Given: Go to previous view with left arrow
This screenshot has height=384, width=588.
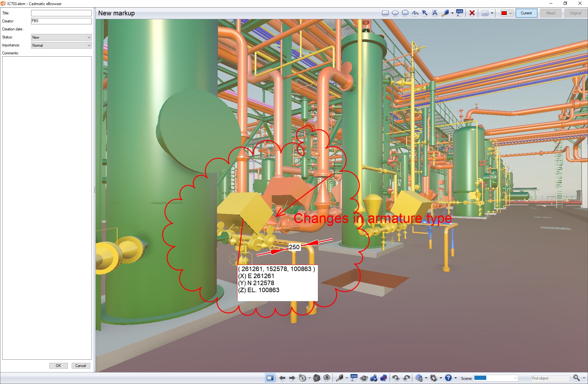Looking at the screenshot, I should (x=282, y=378).
